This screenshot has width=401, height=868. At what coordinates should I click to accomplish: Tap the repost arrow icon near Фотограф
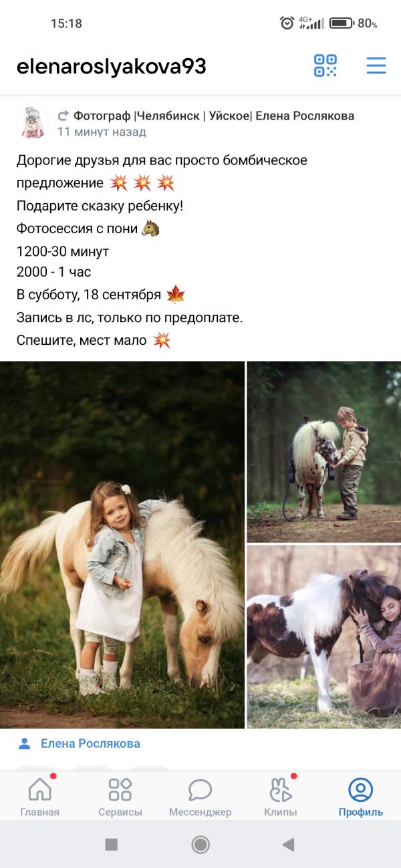pyautogui.click(x=63, y=116)
